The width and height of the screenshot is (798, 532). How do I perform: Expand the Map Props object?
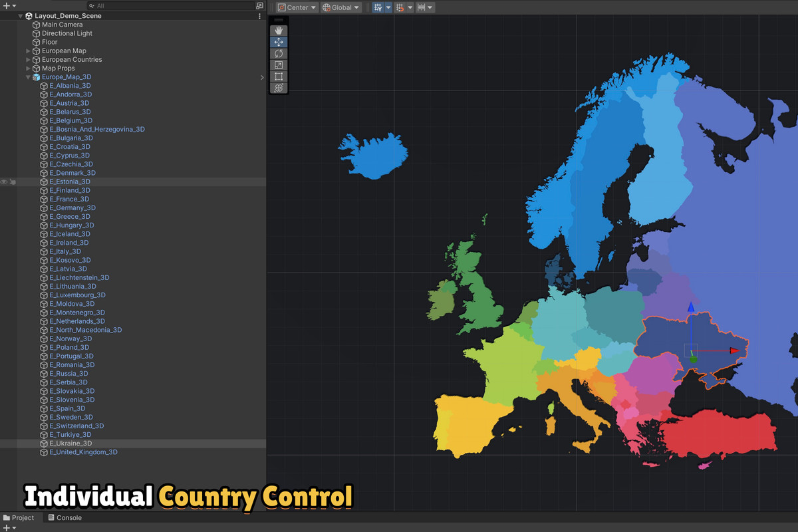(28, 68)
